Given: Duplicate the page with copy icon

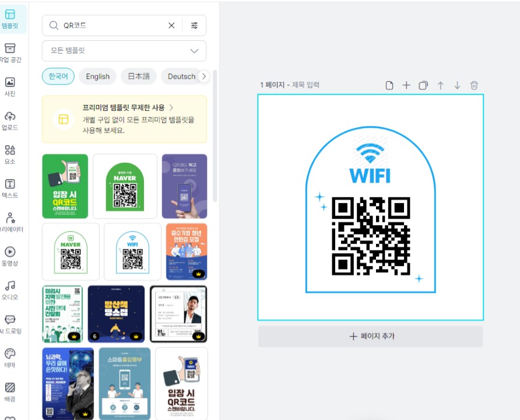Looking at the screenshot, I should [424, 85].
